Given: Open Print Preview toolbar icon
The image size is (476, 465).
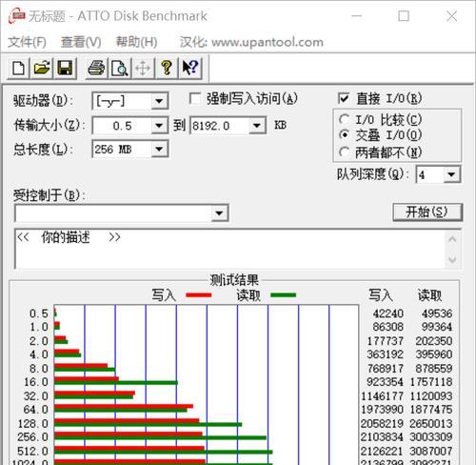Looking at the screenshot, I should click(119, 68).
